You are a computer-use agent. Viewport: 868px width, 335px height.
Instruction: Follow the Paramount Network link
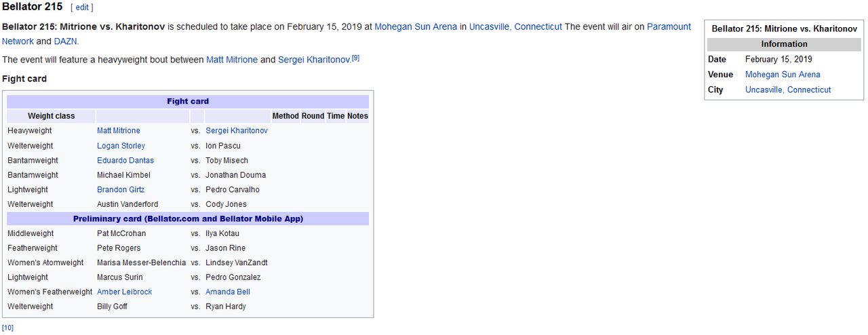tap(347, 34)
